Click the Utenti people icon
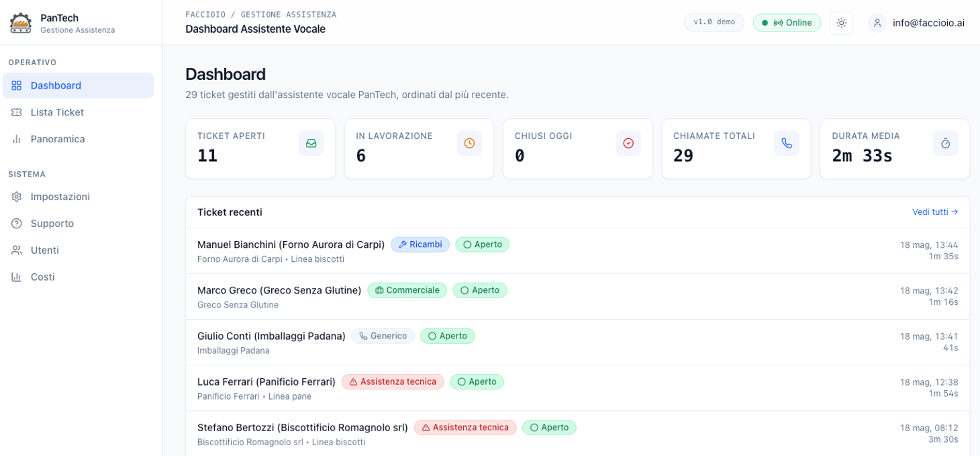The width and height of the screenshot is (980, 456). (x=17, y=250)
